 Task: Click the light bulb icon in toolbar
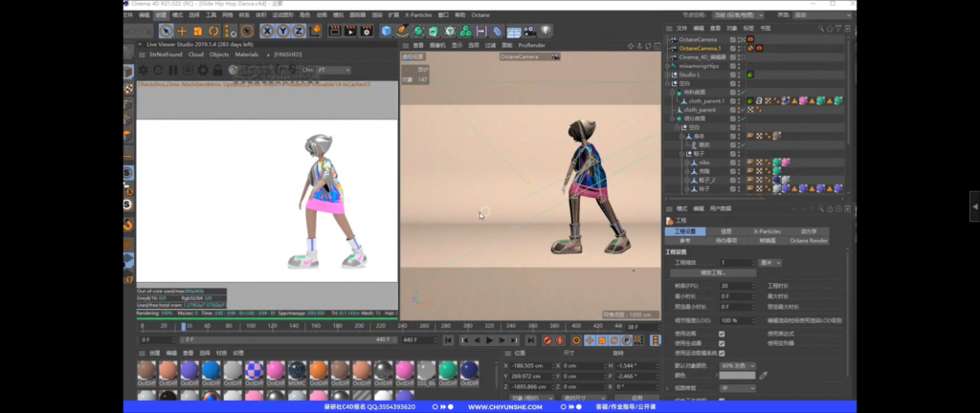pos(546,32)
